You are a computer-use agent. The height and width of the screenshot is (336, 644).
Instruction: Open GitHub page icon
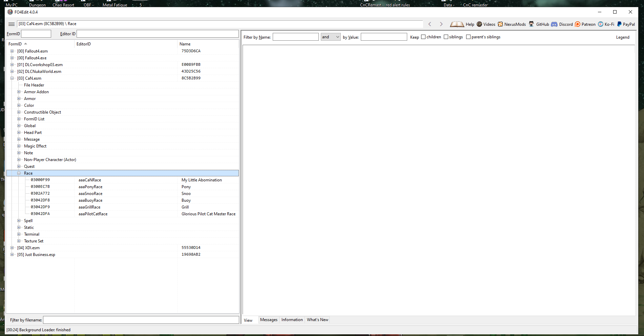pos(531,24)
